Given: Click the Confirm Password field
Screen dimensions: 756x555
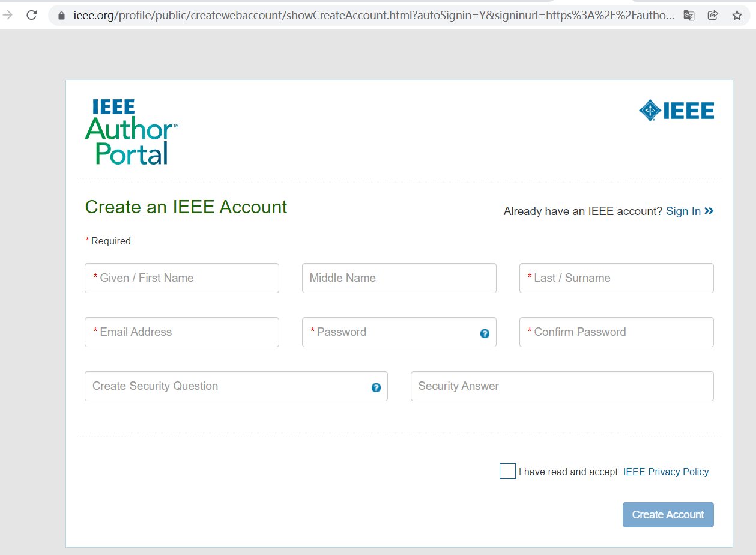Looking at the screenshot, I should click(x=616, y=332).
